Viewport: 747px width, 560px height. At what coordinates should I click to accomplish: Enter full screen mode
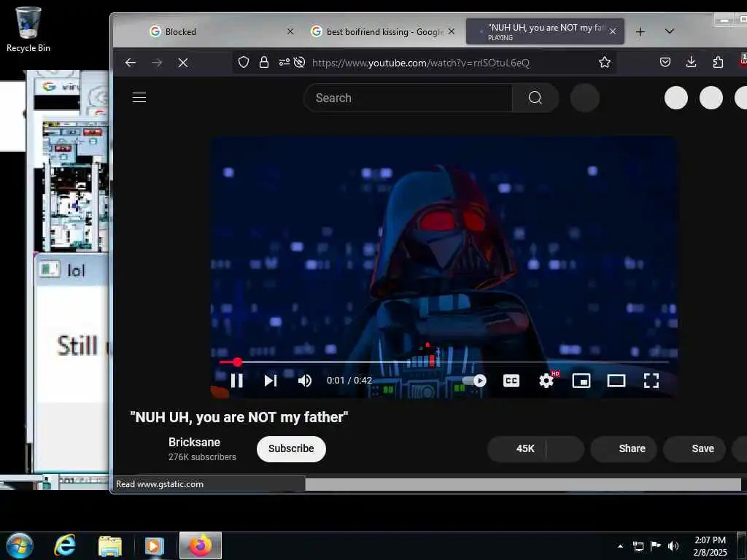651,381
